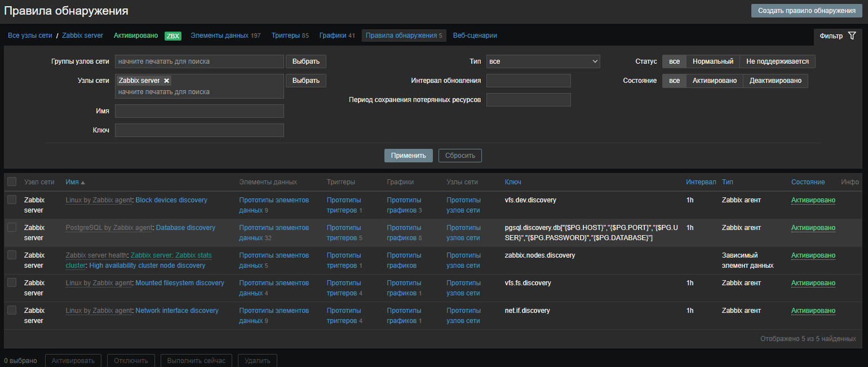Select Не поддерживается status filter
This screenshot has height=367, width=868.
[x=777, y=61]
